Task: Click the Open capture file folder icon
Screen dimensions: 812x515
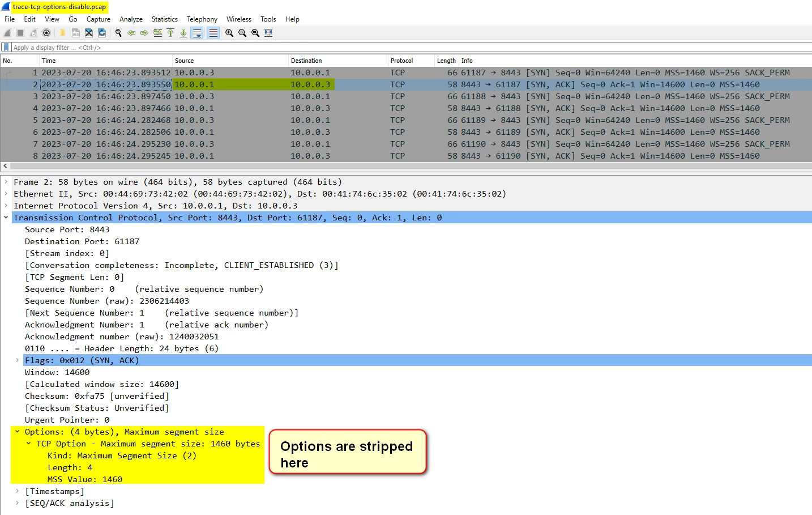Action: click(x=62, y=33)
